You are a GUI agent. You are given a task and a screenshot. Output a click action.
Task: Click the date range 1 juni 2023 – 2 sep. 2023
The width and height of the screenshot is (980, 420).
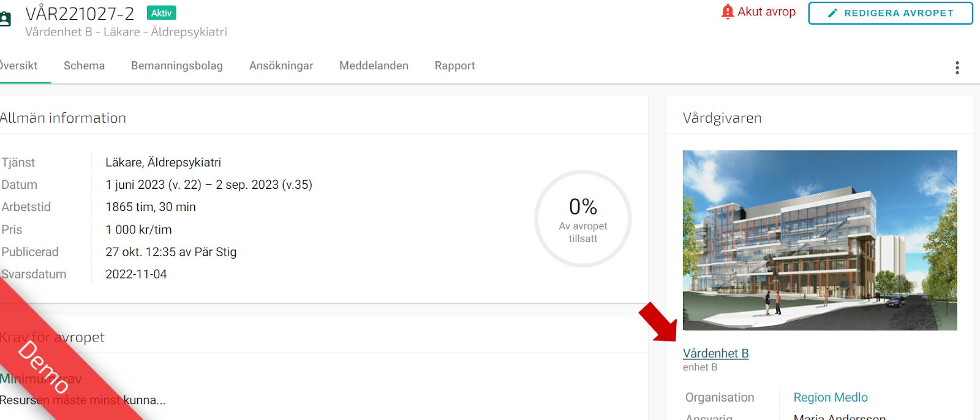tap(209, 185)
